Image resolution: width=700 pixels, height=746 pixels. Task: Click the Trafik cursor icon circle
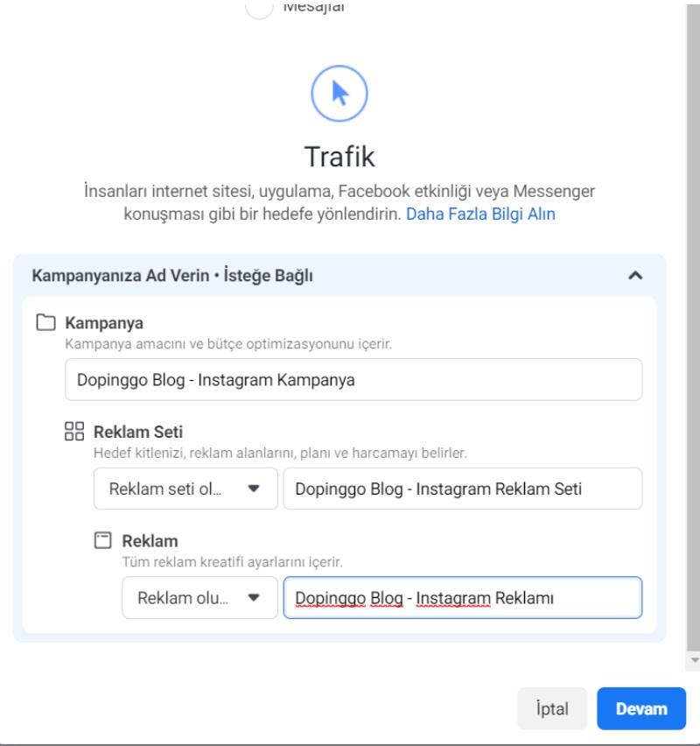pyautogui.click(x=339, y=93)
